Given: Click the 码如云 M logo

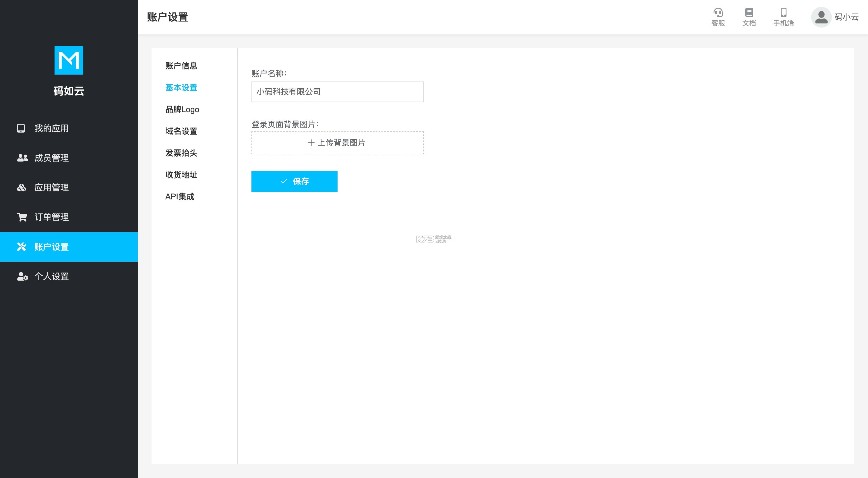Looking at the screenshot, I should [69, 60].
